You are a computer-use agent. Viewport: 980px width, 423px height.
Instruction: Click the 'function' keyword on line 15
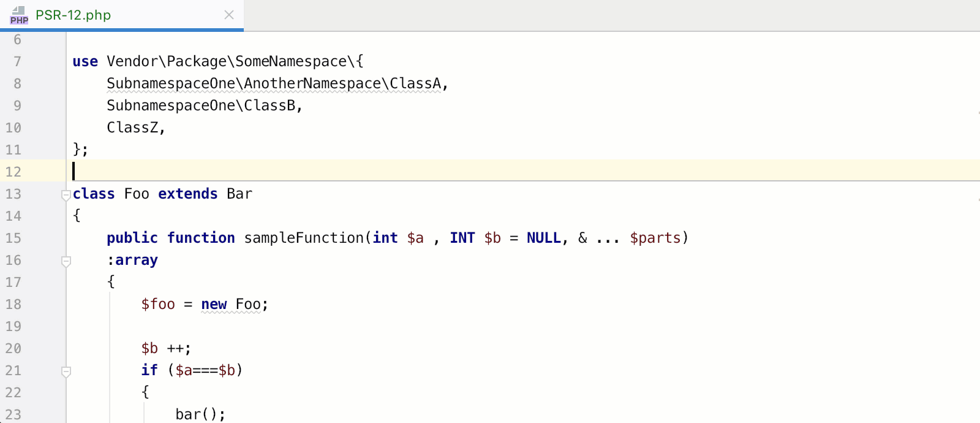(201, 238)
